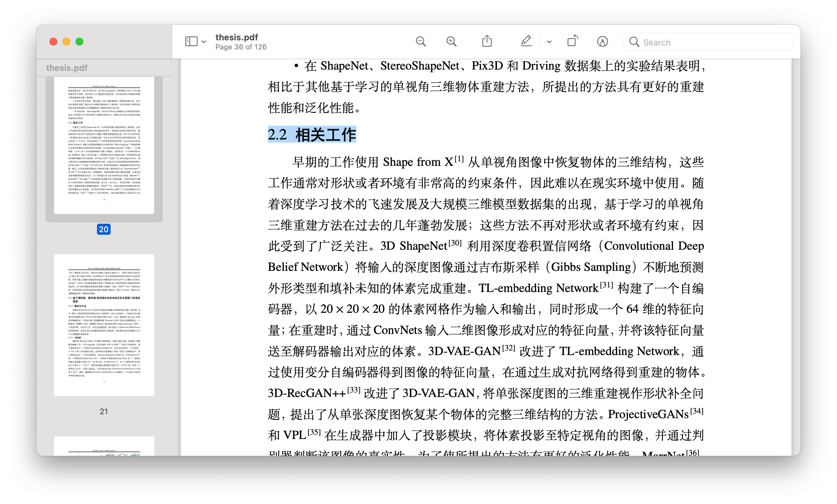Viewport: 837px width, 504px height.
Task: Toggle the thumbnail sidebar panel
Action: (x=191, y=41)
